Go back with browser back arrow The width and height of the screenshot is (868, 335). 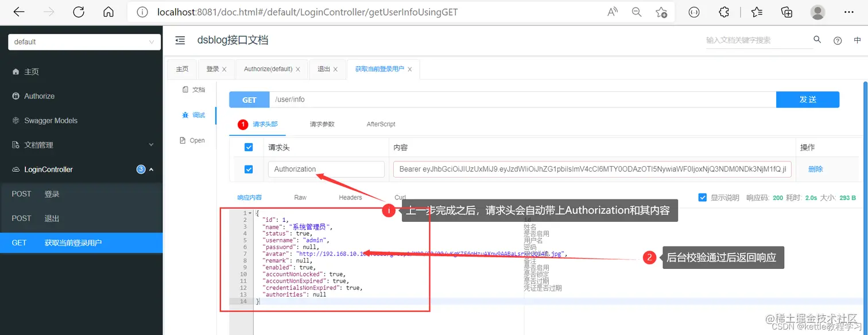[x=19, y=11]
